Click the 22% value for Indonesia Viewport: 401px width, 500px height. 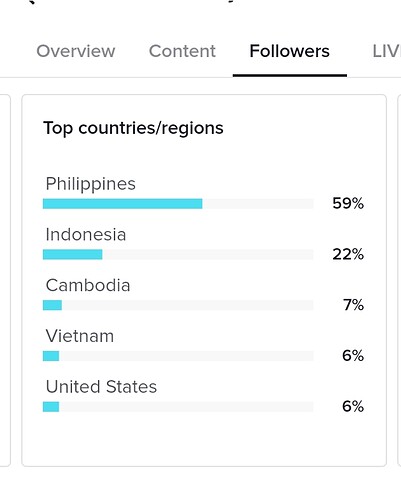(x=348, y=254)
